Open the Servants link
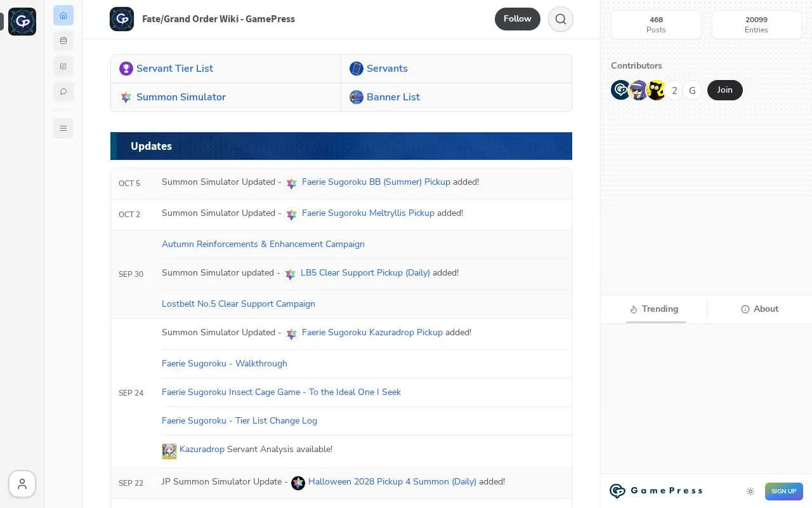Screen dimensions: 812x508 [x=387, y=69]
